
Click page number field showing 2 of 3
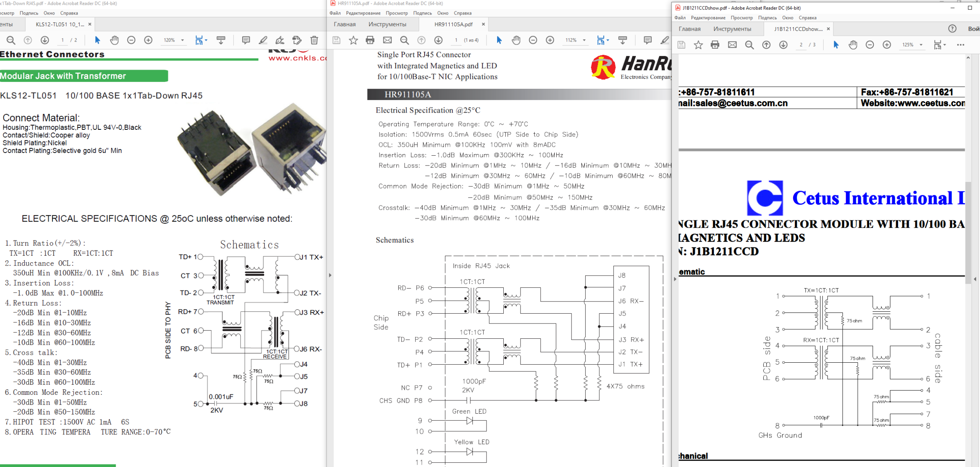[801, 45]
